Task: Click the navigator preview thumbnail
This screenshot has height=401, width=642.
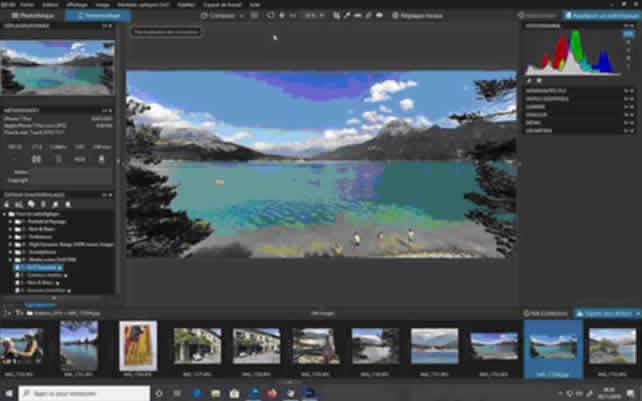Action: pyautogui.click(x=57, y=68)
